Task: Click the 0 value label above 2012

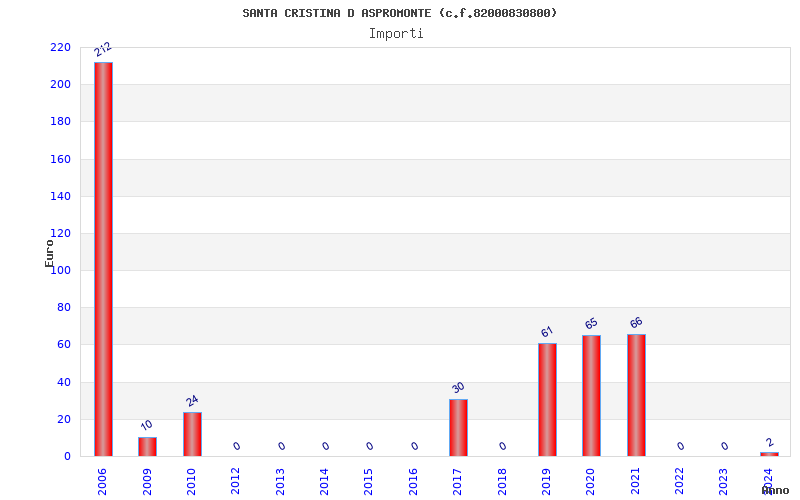Action: pos(237,446)
